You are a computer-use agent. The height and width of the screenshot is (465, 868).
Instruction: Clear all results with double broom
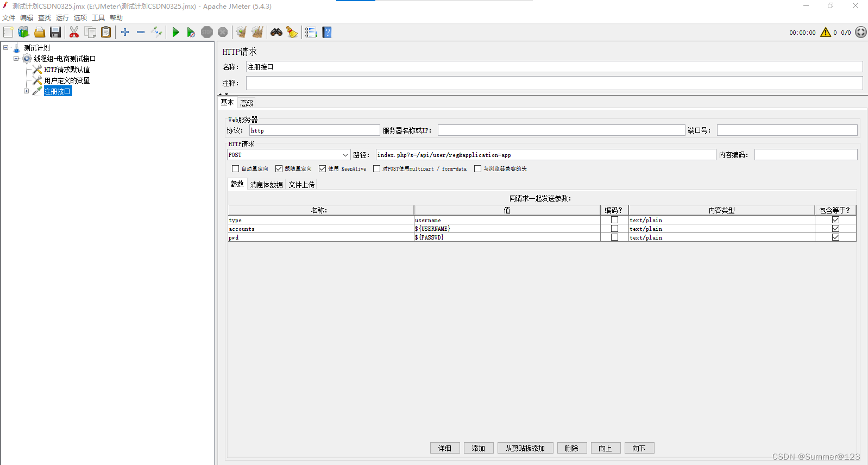coord(257,33)
